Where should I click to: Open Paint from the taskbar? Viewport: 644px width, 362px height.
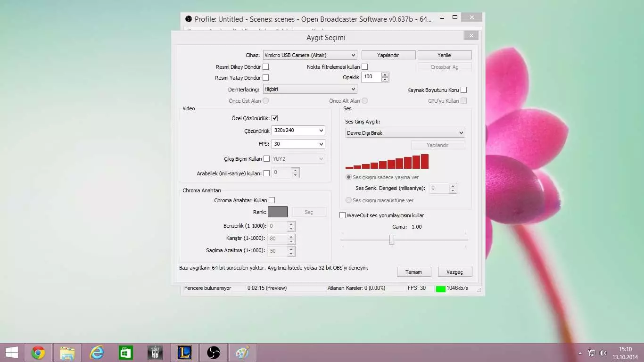click(x=243, y=353)
